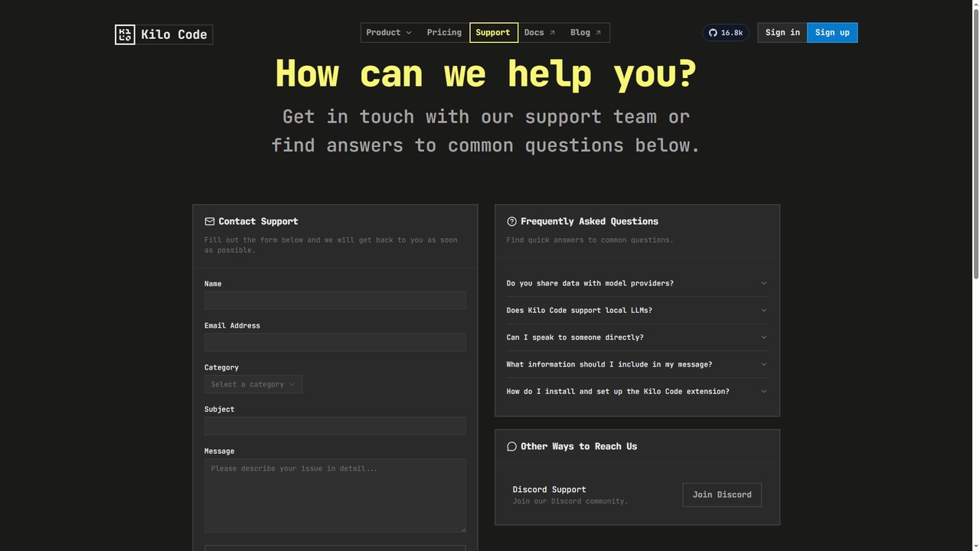Select the Support nav tab
The width and height of the screenshot is (980, 551).
click(493, 33)
